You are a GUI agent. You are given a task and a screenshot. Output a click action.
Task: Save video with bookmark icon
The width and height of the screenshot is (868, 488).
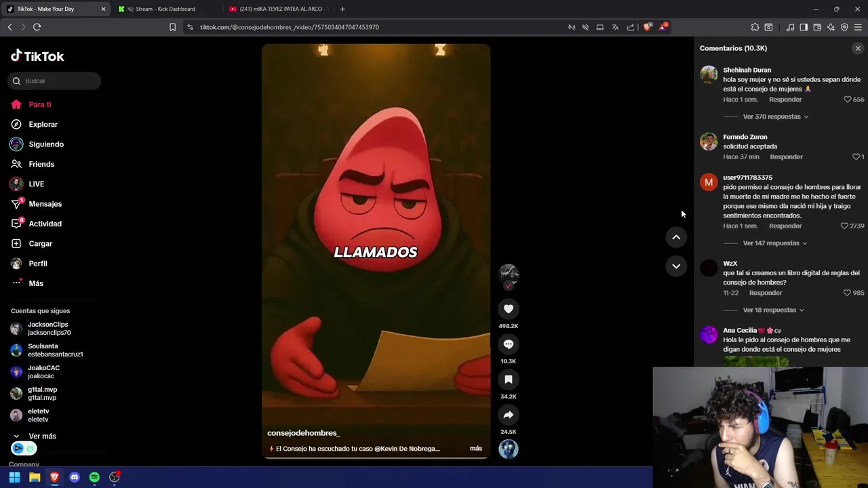click(509, 380)
